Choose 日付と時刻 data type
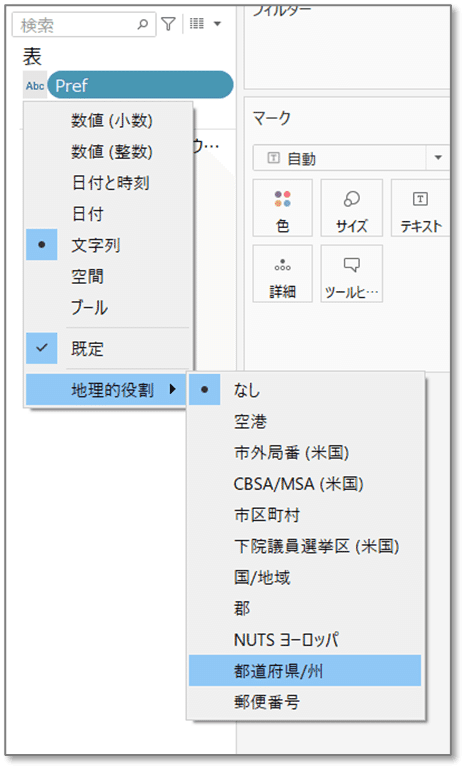The height and width of the screenshot is (769, 465). [x=108, y=183]
